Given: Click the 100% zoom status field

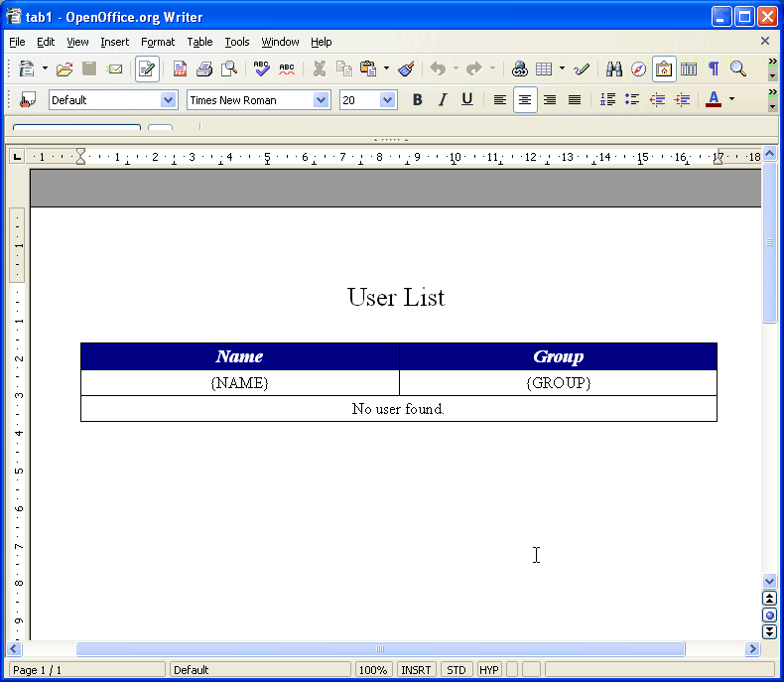Looking at the screenshot, I should point(373,670).
